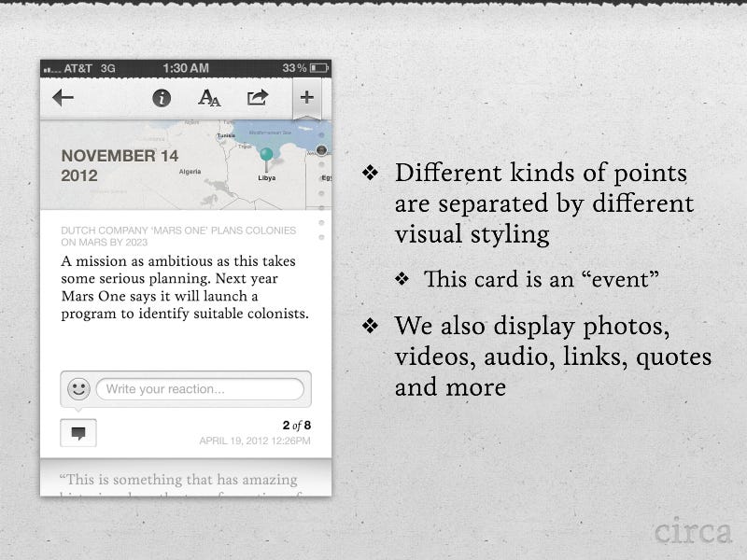Click the Libya label on map
747x560 pixels.
267,177
